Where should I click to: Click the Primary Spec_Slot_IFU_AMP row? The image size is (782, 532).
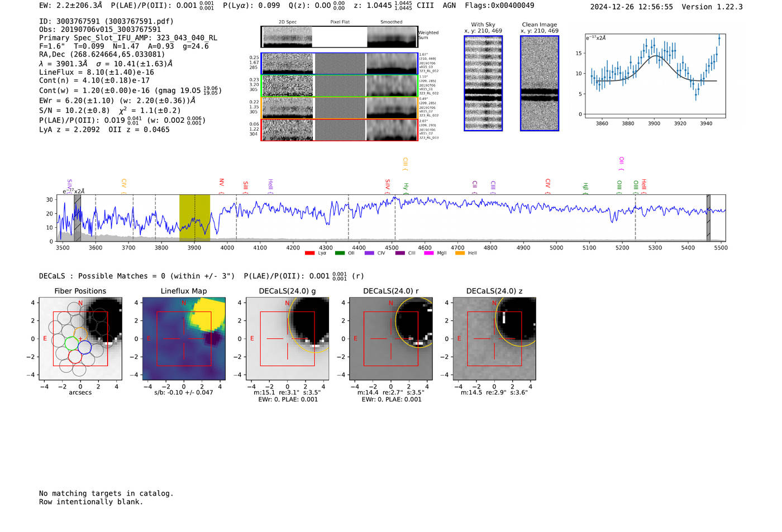point(128,38)
